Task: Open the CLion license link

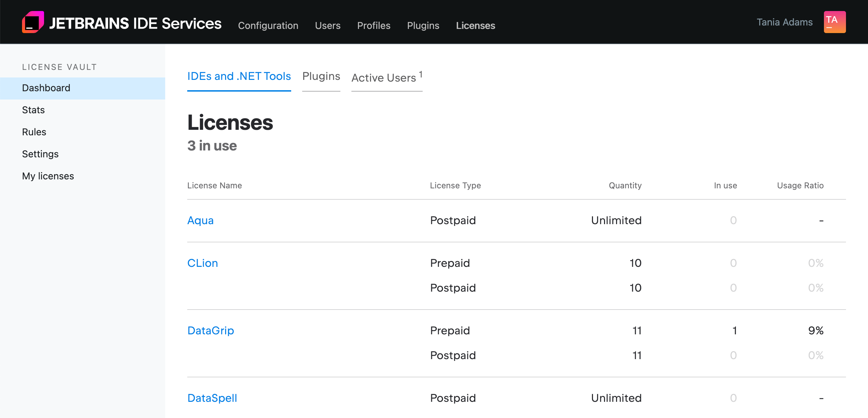Action: click(x=202, y=263)
